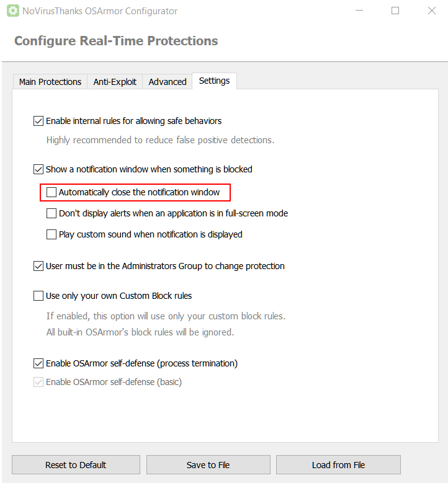
Task: Open the Anti-Exploit tab
Action: pyautogui.click(x=115, y=82)
